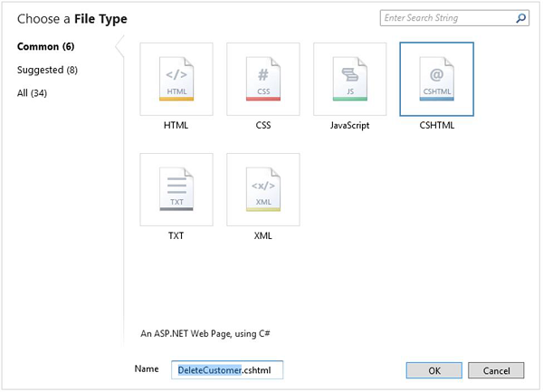Select the CSHTML file type icon

pos(436,79)
